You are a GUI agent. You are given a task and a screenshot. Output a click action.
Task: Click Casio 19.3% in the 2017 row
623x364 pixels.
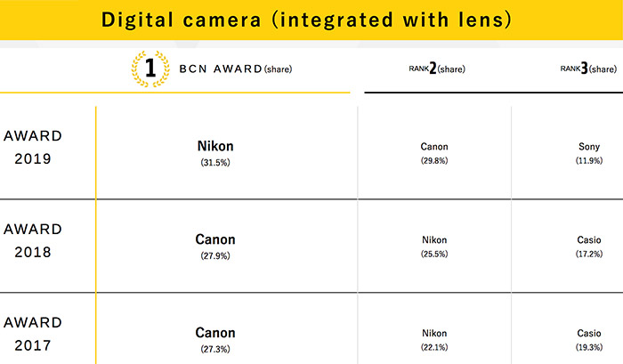(589, 340)
